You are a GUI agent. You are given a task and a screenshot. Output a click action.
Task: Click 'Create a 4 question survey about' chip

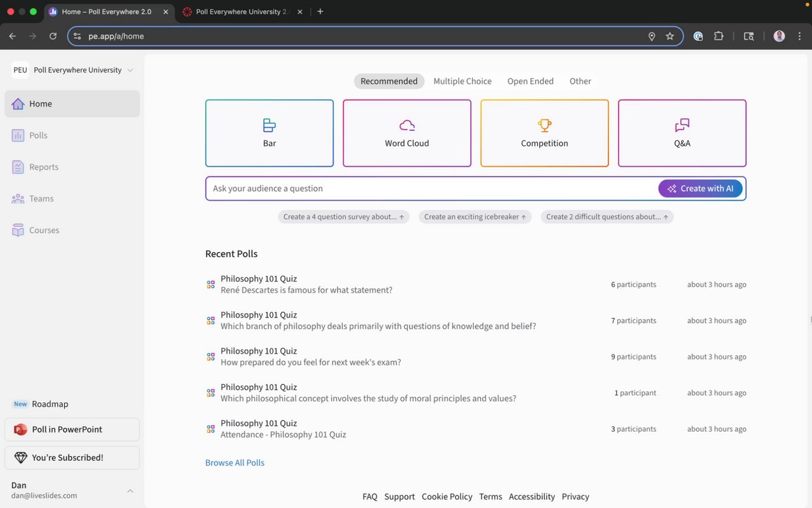click(x=344, y=217)
